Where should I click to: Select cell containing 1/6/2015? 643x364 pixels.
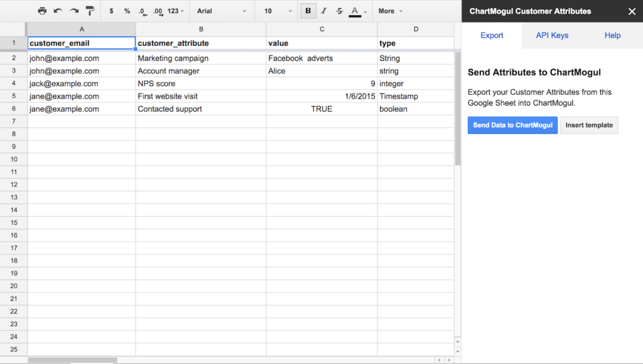[322, 96]
